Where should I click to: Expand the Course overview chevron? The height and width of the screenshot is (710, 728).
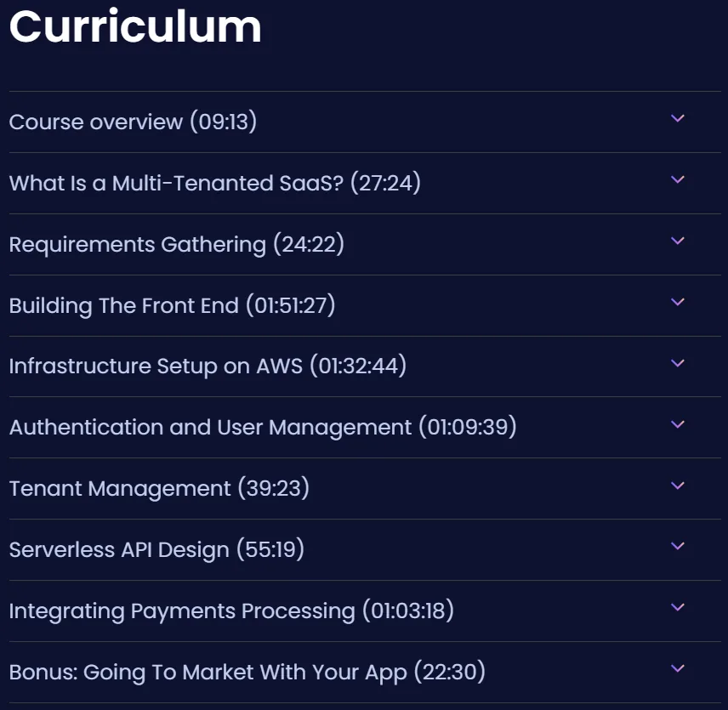coord(677,118)
